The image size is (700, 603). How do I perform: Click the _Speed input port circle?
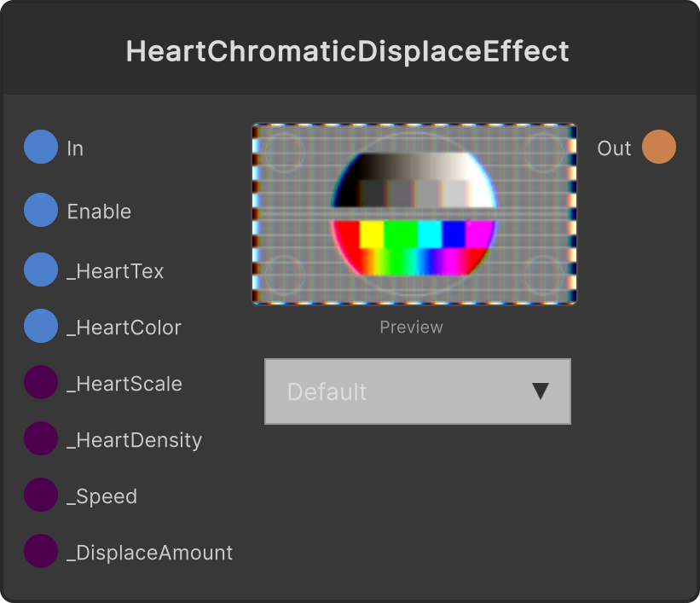(41, 495)
